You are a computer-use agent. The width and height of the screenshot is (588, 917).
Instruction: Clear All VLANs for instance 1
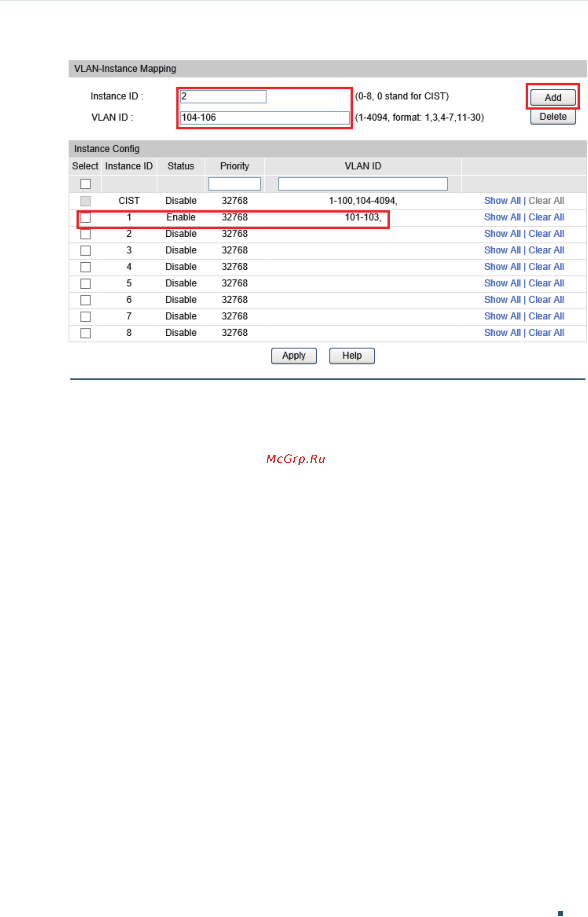tap(546, 217)
